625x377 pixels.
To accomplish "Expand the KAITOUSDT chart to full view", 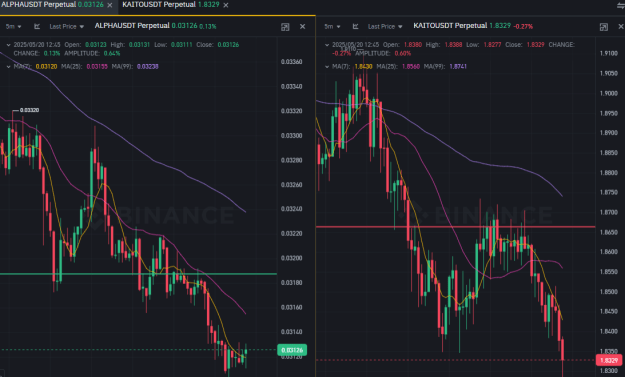I will [x=604, y=27].
